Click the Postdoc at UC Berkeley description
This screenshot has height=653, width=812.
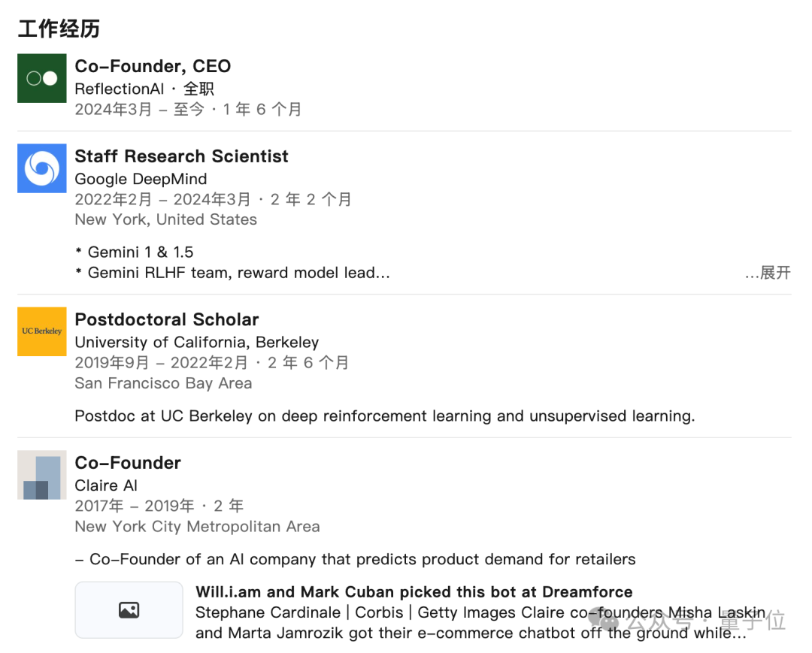point(384,416)
